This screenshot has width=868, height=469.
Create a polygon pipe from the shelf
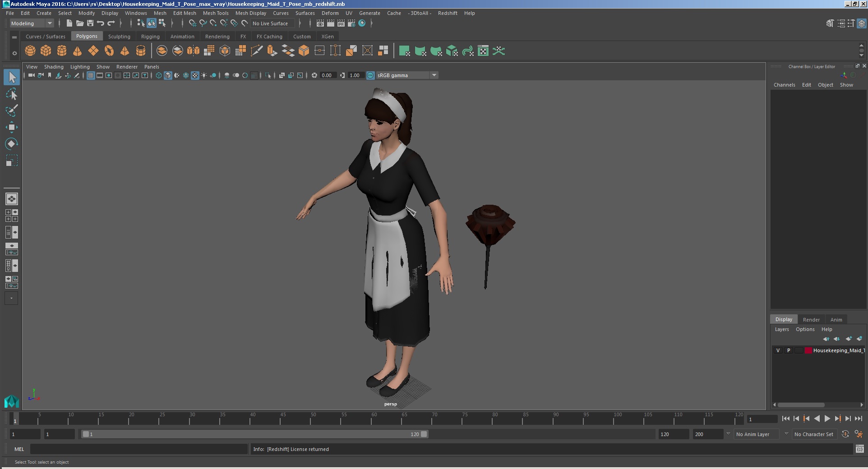[x=141, y=51]
